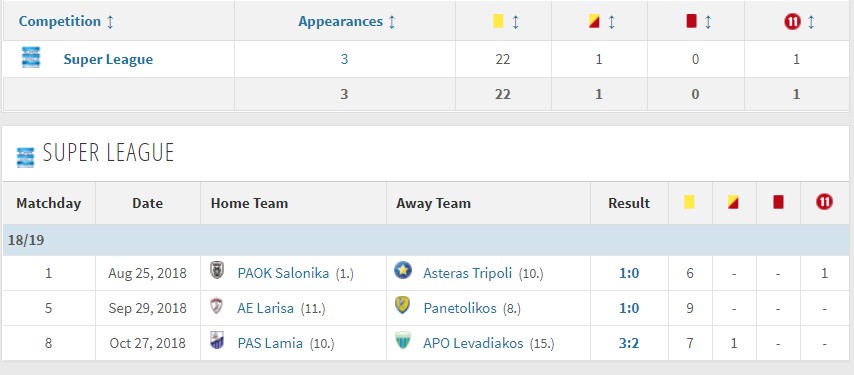Viewport: 854px width, 375px height.
Task: Click the APO Levadiakos green badge icon
Action: (x=403, y=341)
